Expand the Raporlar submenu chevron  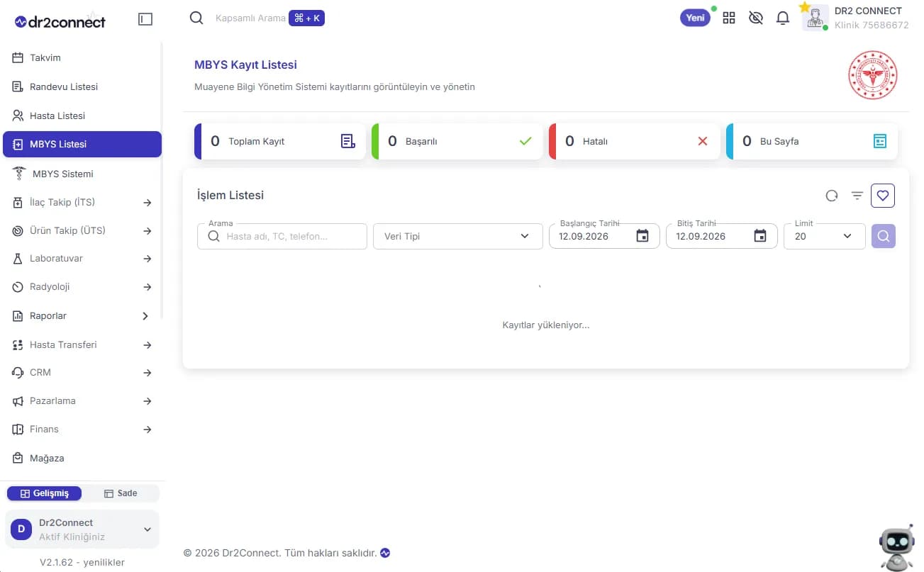145,316
